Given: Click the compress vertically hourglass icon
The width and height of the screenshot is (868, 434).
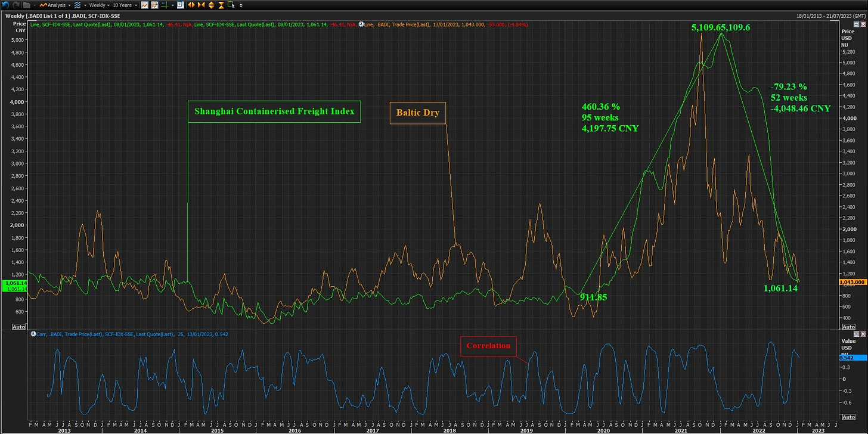Looking at the screenshot, I should (x=221, y=5).
